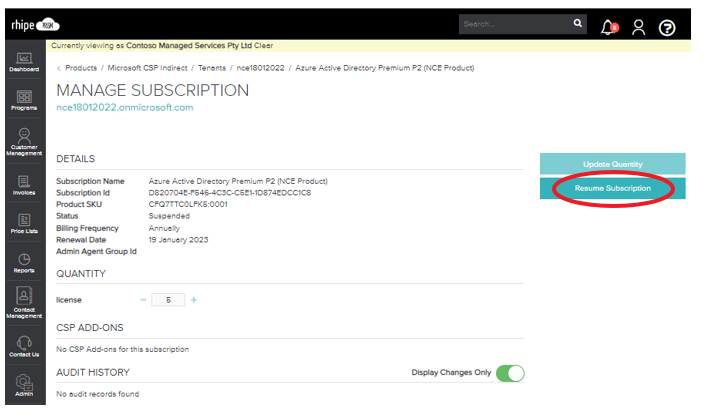Open nce18012022.onmicrosoft.com link

click(125, 107)
